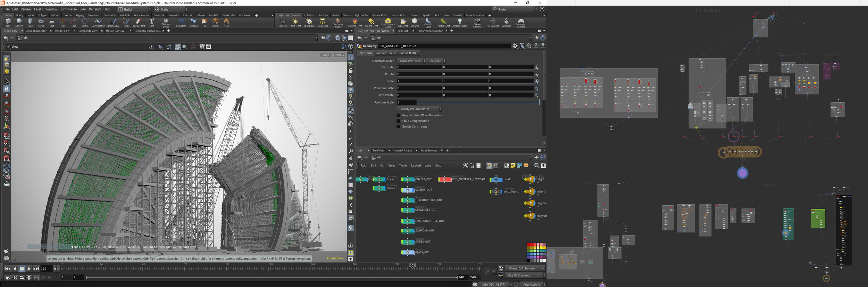This screenshot has height=287, width=868.
Task: Select the Platonic Solids tool
Action: point(166,23)
